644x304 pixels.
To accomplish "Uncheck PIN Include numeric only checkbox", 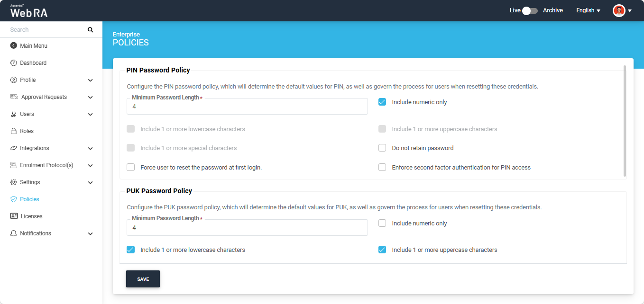I will click(382, 102).
